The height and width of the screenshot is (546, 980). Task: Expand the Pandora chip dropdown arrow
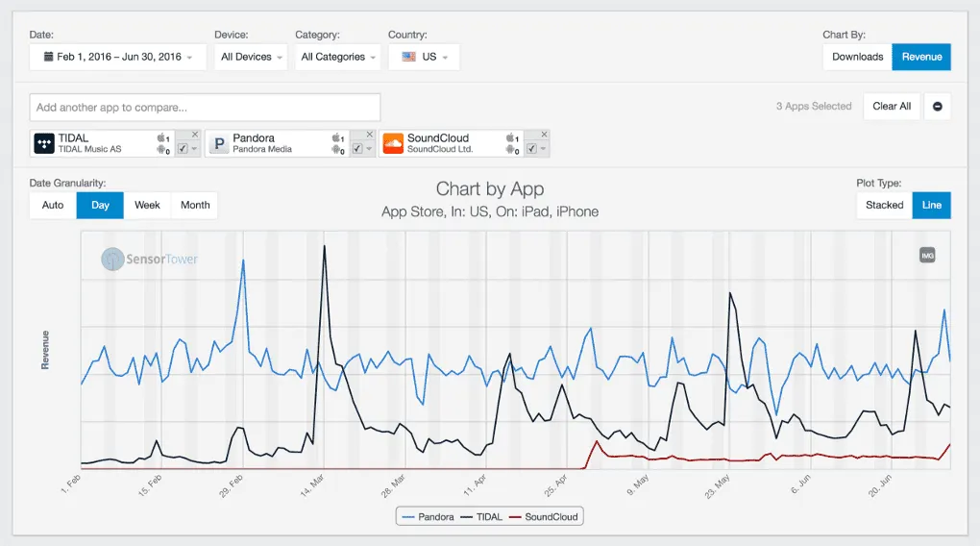[x=369, y=149]
